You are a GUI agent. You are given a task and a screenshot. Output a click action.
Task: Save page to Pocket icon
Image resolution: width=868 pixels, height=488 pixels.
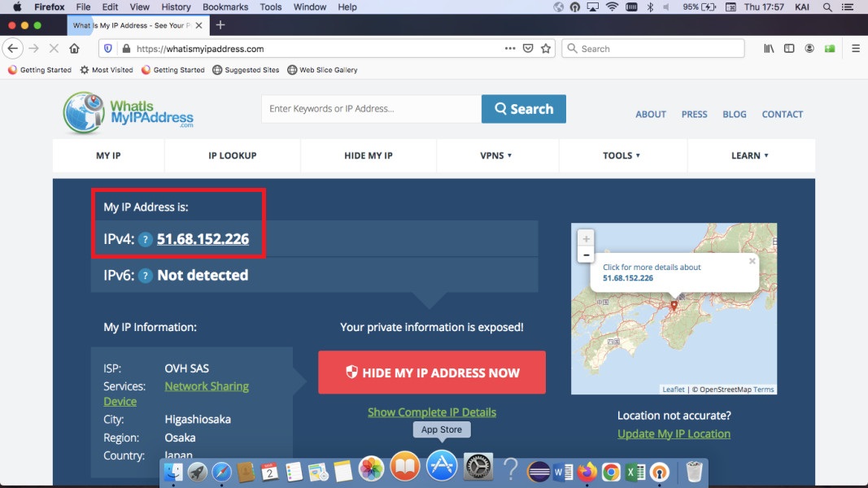[528, 49]
